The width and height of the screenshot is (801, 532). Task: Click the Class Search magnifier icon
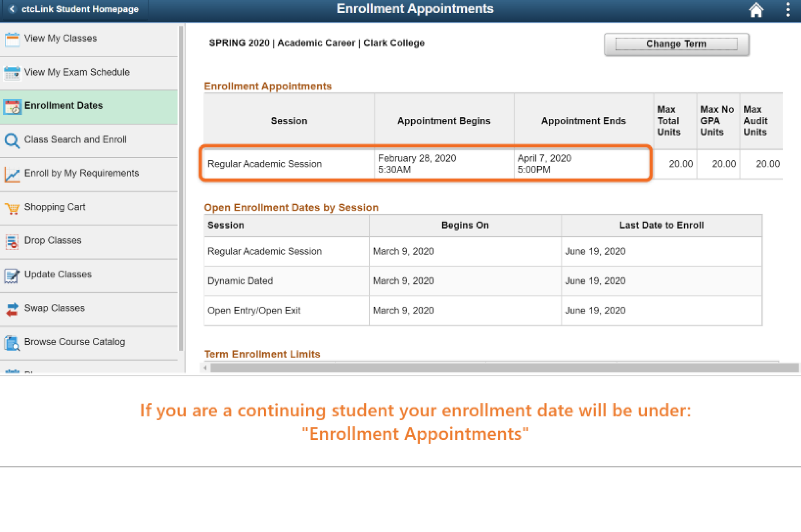[x=12, y=141]
